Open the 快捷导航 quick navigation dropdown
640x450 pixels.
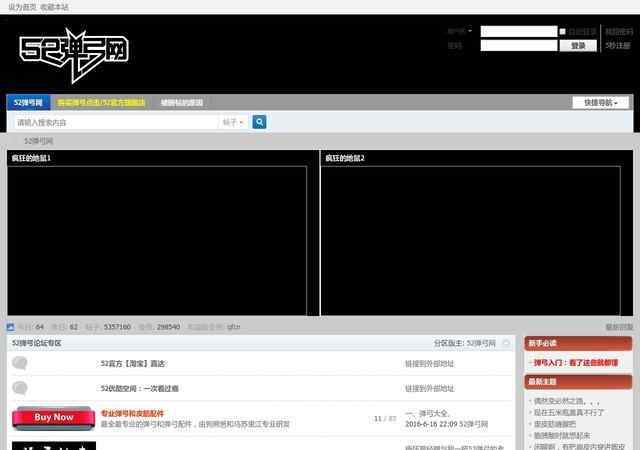[x=601, y=102]
